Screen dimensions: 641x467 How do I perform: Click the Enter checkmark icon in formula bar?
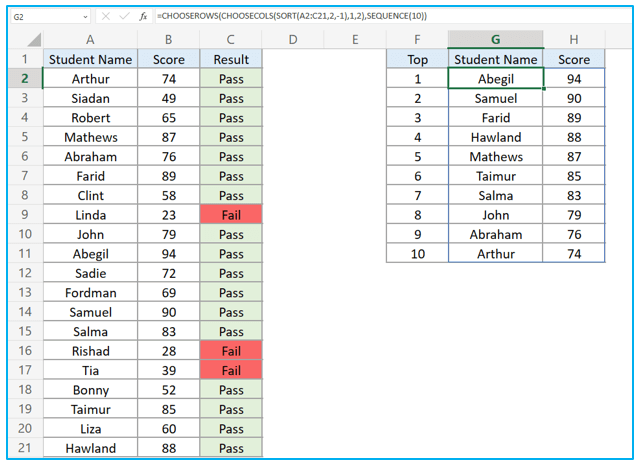[124, 16]
